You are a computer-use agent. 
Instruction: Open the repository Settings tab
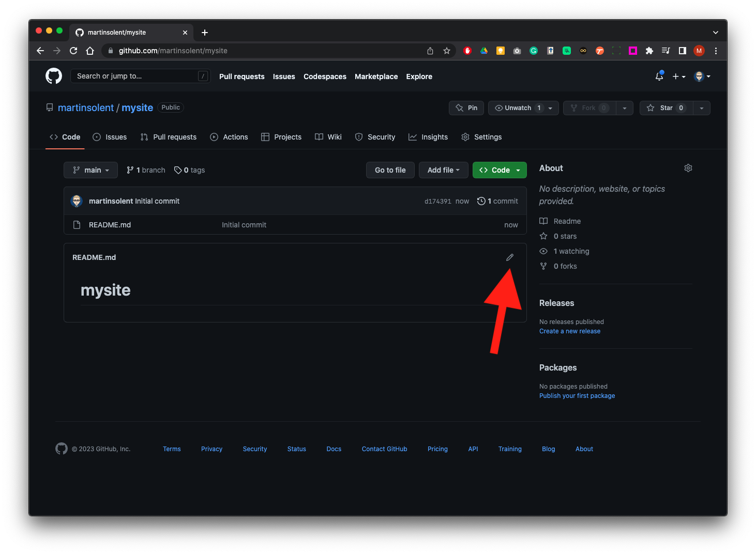481,137
